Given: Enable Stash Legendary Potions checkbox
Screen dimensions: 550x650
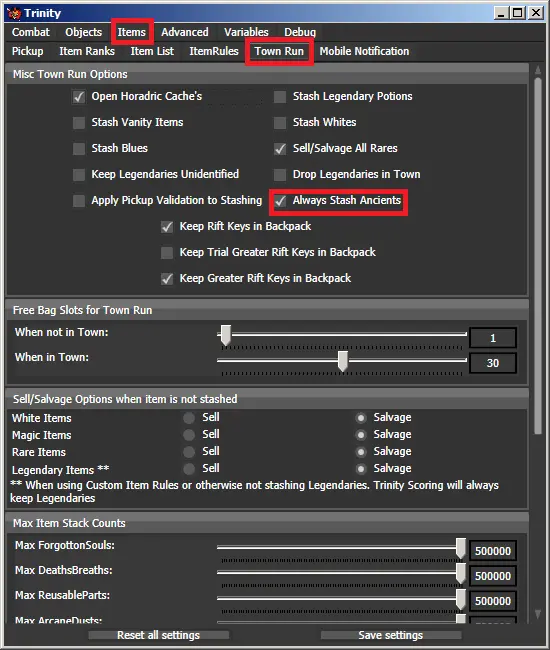Looking at the screenshot, I should [280, 97].
